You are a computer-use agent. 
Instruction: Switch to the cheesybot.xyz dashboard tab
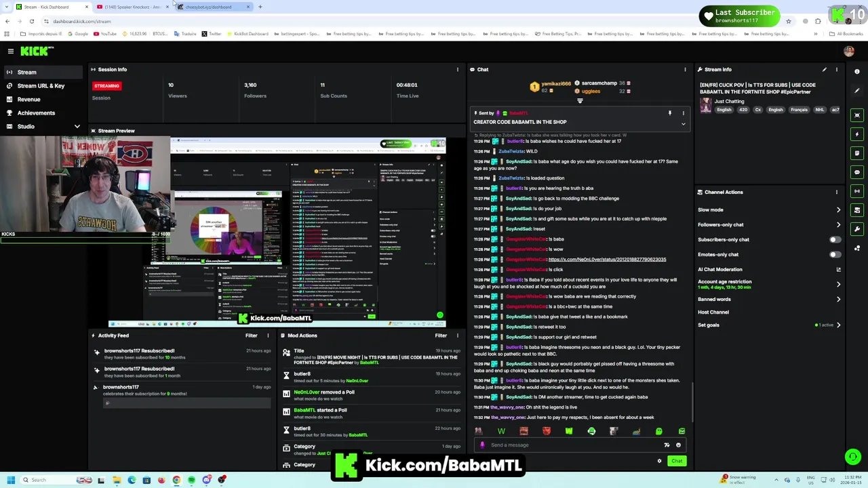(x=213, y=7)
